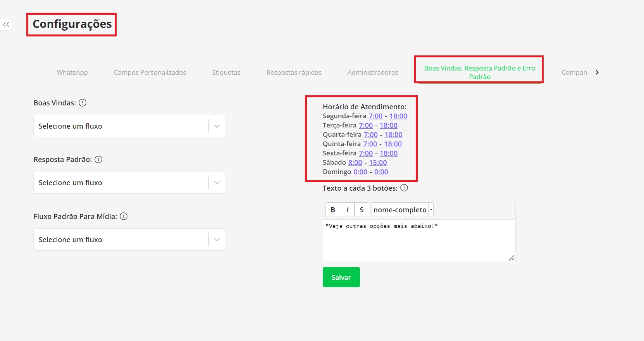Screen dimensions: 644x341
Task: Open the Boas Vindas flow dropdown
Action: click(129, 126)
